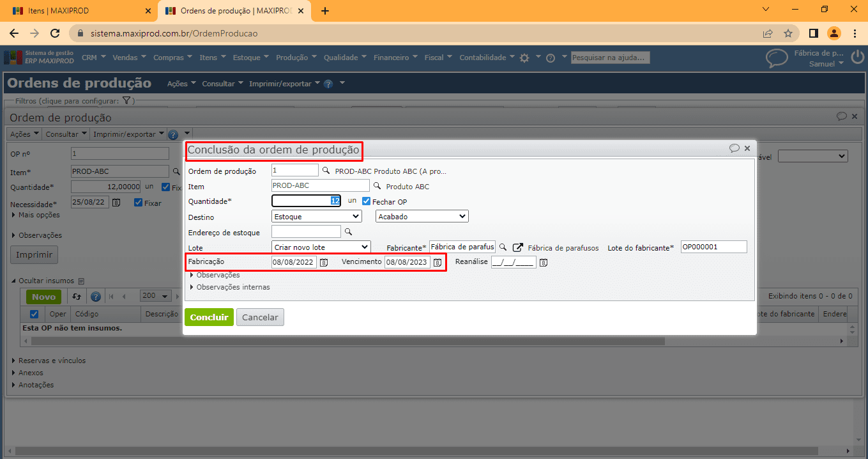Open the Reanálise date calendar picker

point(544,262)
